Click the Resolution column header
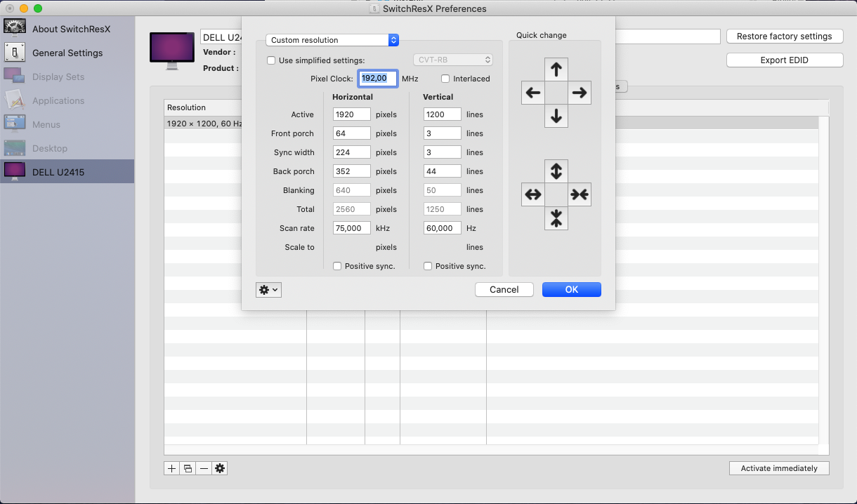This screenshot has height=504, width=857. pos(203,107)
